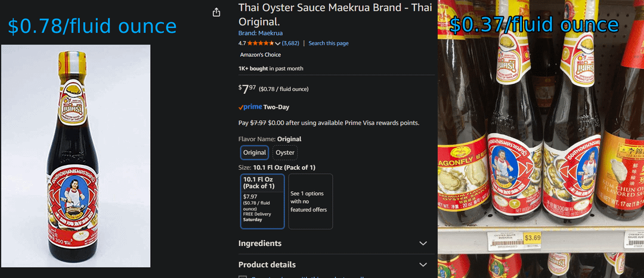
Task: Select the Oyster flavor option
Action: coord(285,152)
